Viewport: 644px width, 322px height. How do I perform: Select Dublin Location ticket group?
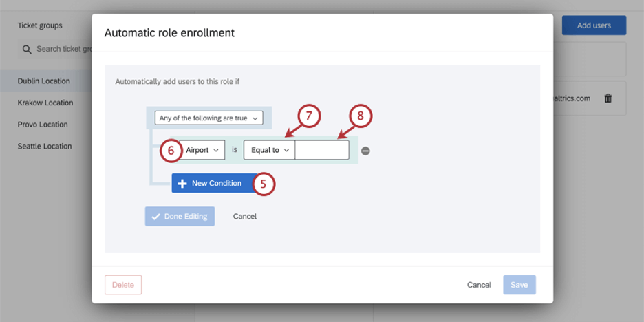pos(44,81)
